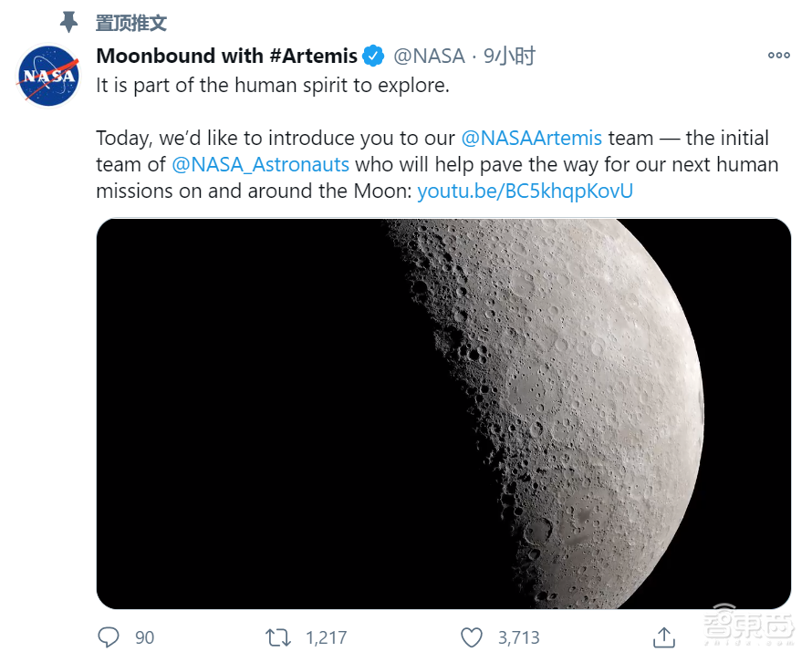Open the @NASAArtemis mention link
Image resolution: width=812 pixels, height=662 pixels.
(x=532, y=139)
